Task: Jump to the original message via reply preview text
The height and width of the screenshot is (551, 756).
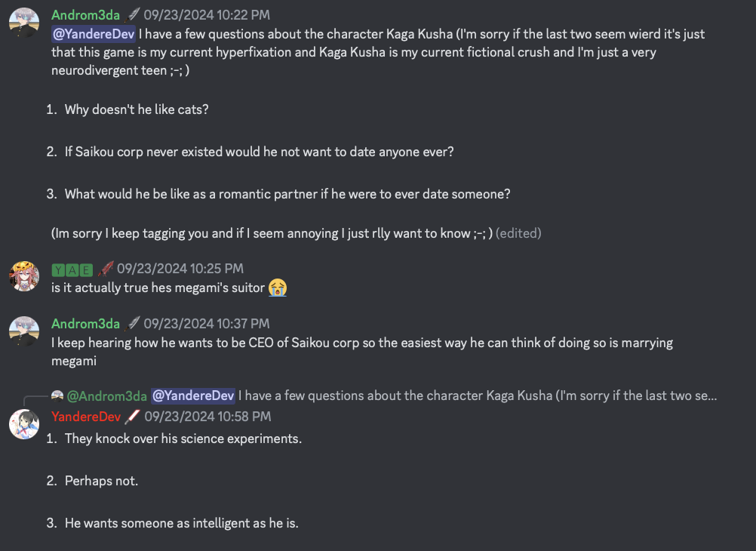Action: [x=477, y=396]
